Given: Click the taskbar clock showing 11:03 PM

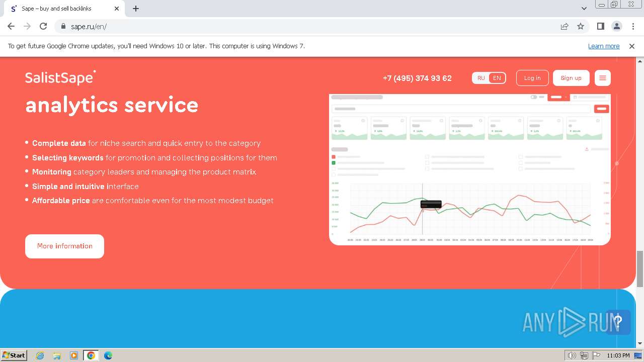Looking at the screenshot, I should point(618,355).
